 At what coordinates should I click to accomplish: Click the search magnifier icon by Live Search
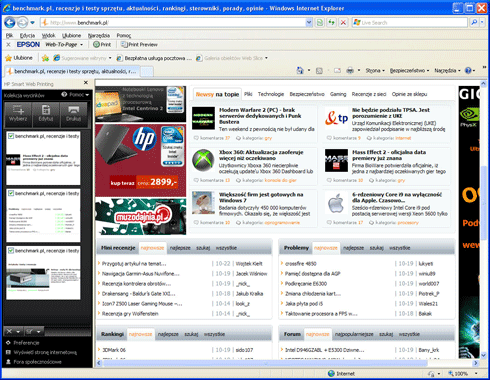tap(474, 23)
